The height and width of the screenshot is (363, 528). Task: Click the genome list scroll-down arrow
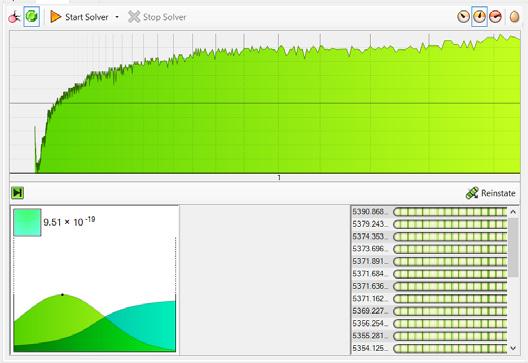click(513, 348)
